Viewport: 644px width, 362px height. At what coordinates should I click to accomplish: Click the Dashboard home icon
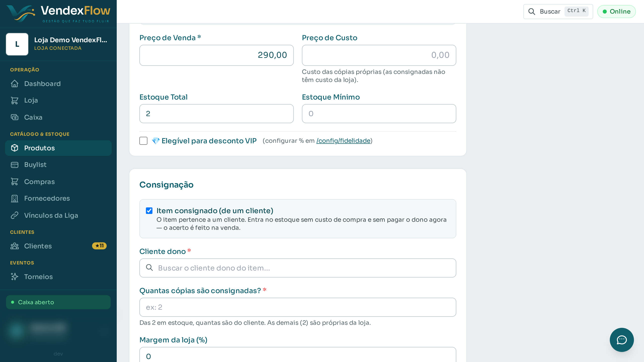(x=15, y=83)
